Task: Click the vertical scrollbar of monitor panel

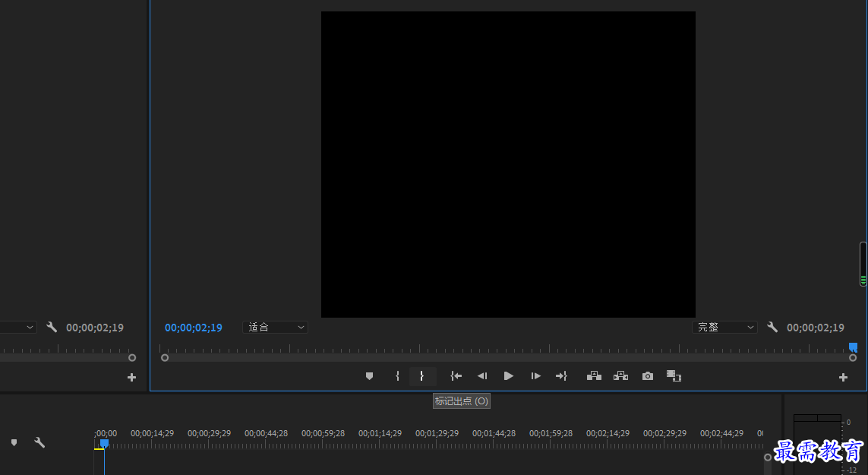Action: tap(863, 264)
